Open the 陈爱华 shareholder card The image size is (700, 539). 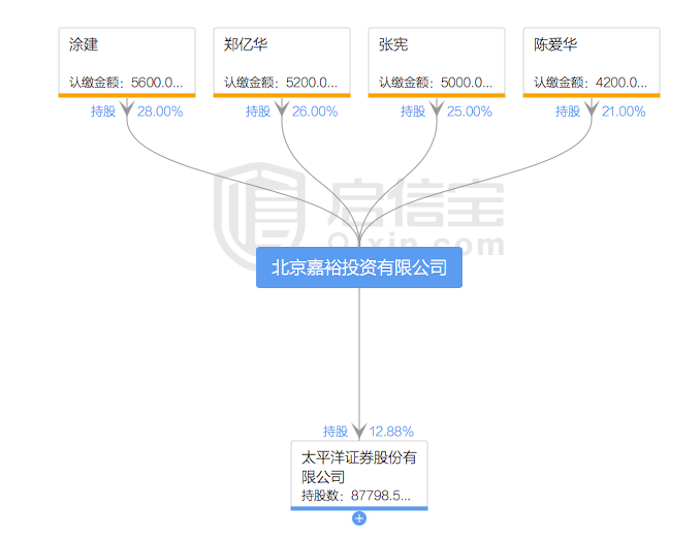point(592,62)
